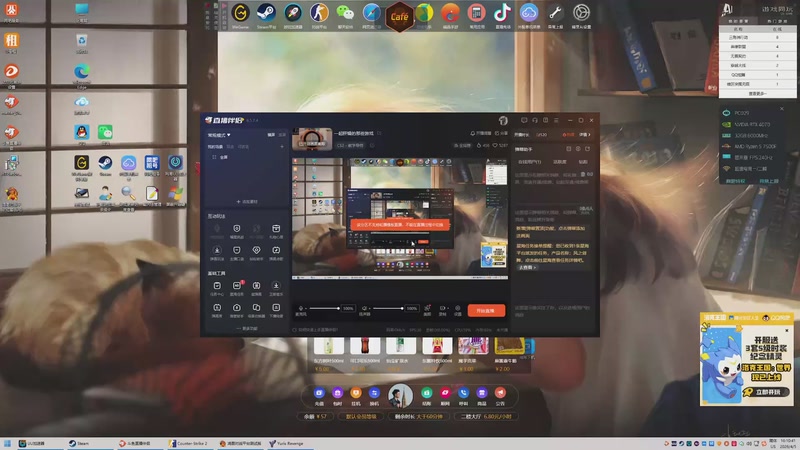The height and width of the screenshot is (450, 800).
Task: Open the Steam desktop shortcut
Action: pyautogui.click(x=105, y=163)
